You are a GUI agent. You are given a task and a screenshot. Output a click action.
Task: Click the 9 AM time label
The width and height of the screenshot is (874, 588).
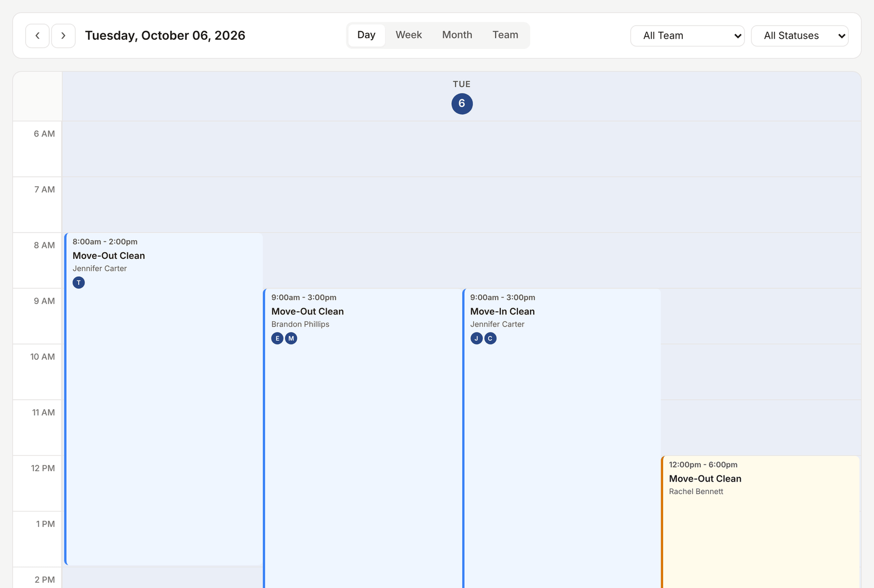click(x=44, y=301)
